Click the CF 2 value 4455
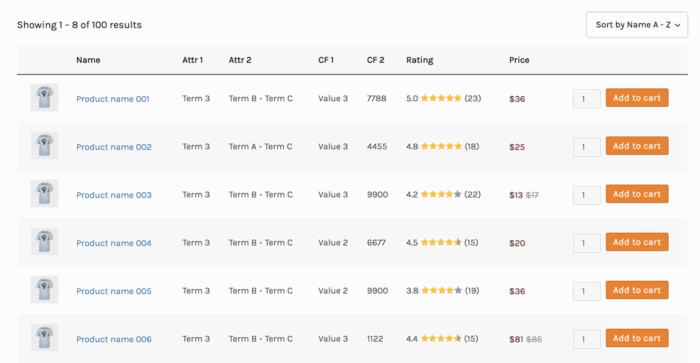The height and width of the screenshot is (363, 700). point(377,146)
